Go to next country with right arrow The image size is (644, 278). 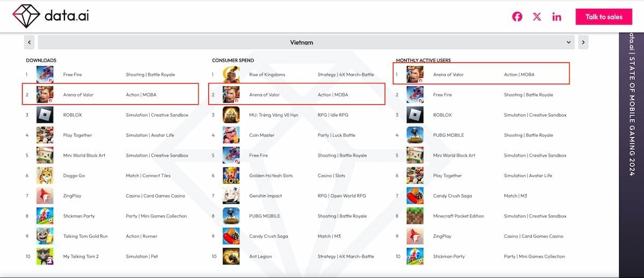pos(583,42)
